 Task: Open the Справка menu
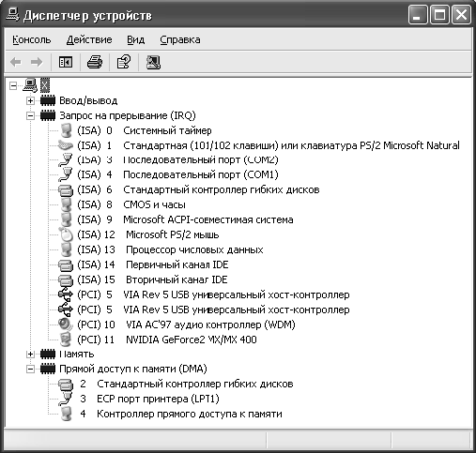click(x=180, y=40)
